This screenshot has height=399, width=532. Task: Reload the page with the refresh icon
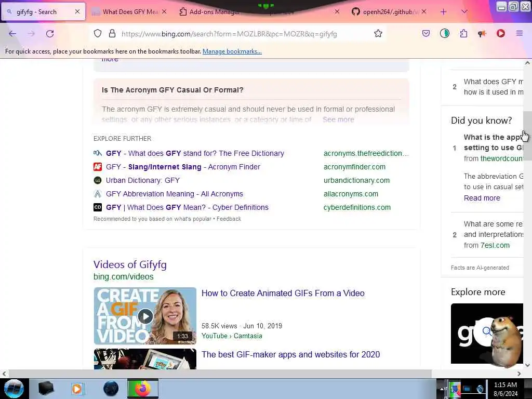point(50,34)
